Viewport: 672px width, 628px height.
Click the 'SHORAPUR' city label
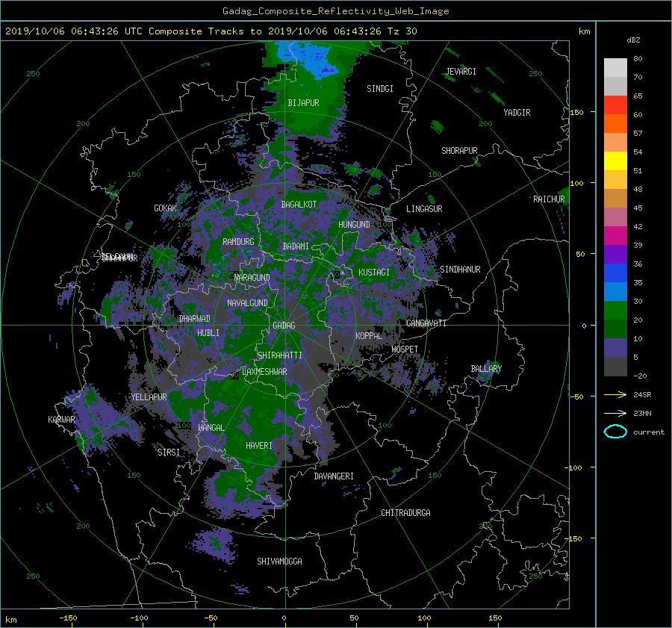pos(459,151)
